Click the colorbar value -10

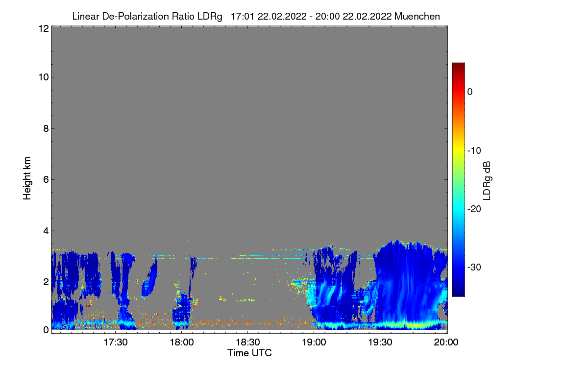pyautogui.click(x=474, y=150)
